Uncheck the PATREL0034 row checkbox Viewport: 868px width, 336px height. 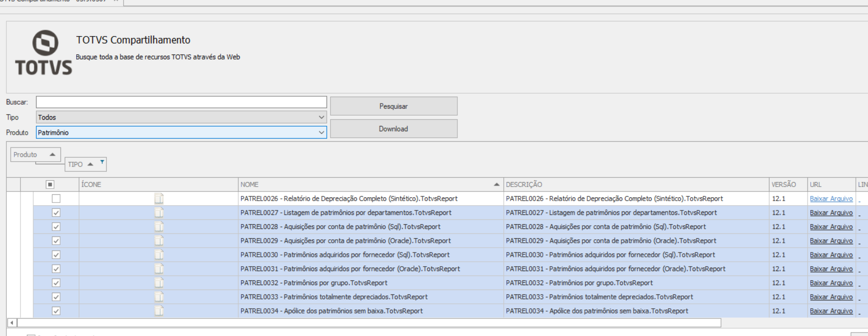pos(56,311)
